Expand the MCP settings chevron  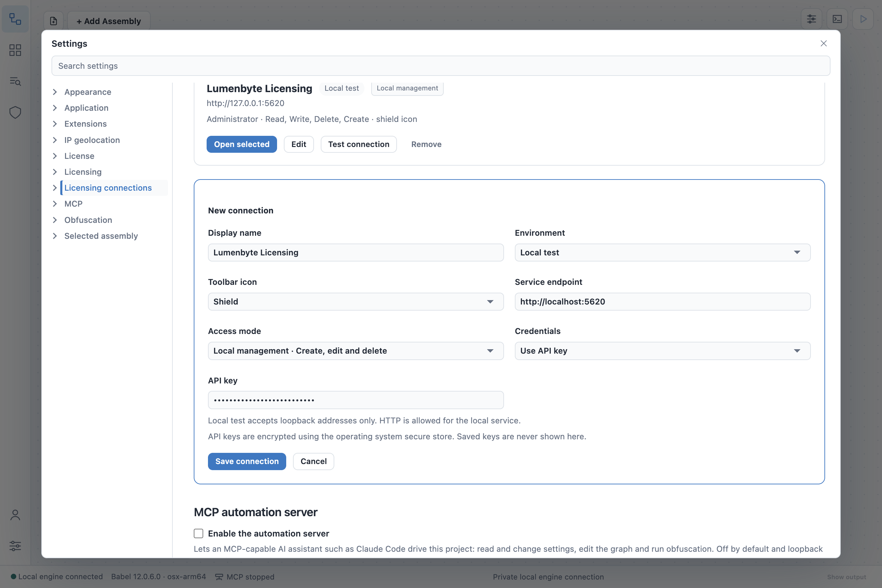point(55,204)
